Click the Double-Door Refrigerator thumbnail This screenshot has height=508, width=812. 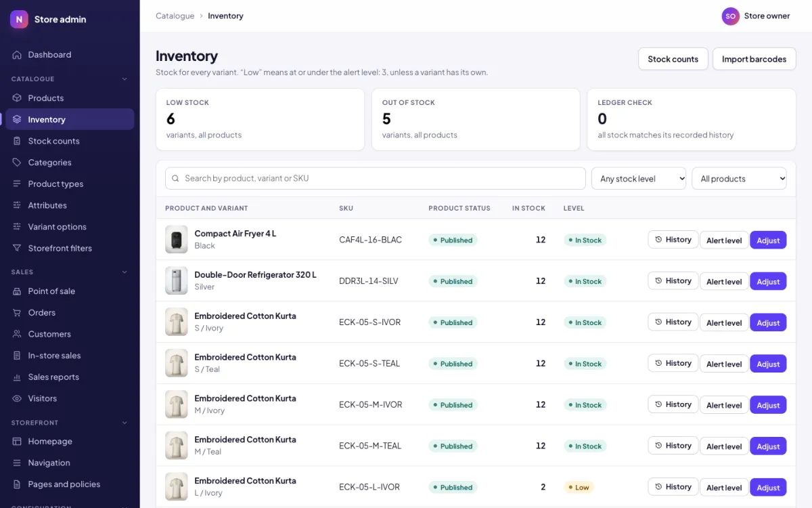pyautogui.click(x=177, y=281)
